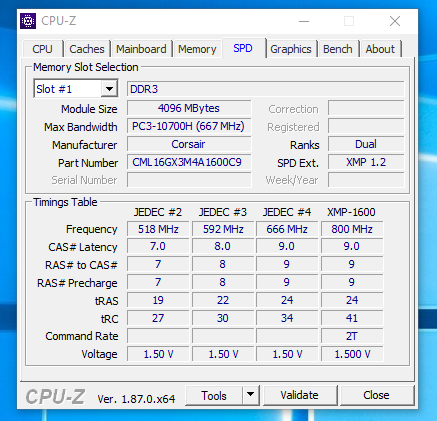
Task: Switch to the Memory tab
Action: 197,49
